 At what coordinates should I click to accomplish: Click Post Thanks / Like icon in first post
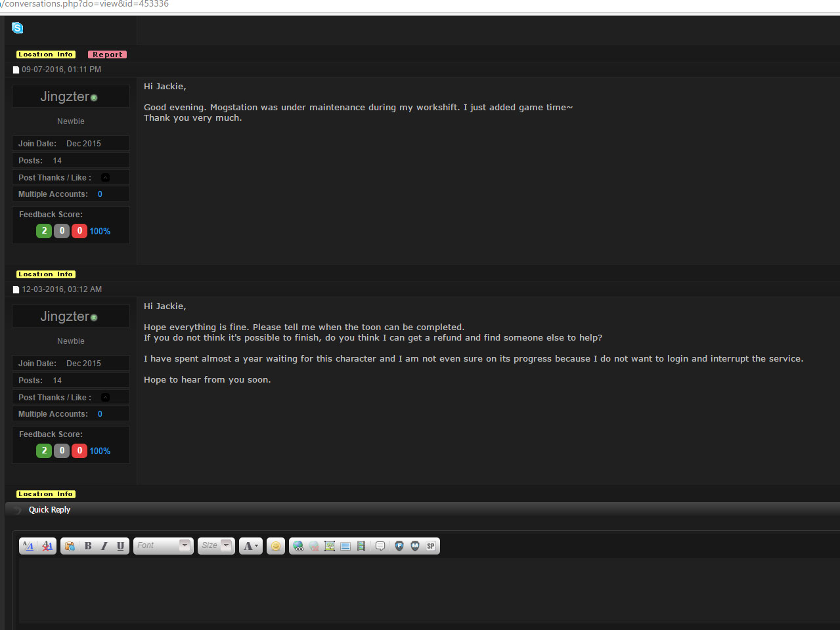(105, 177)
